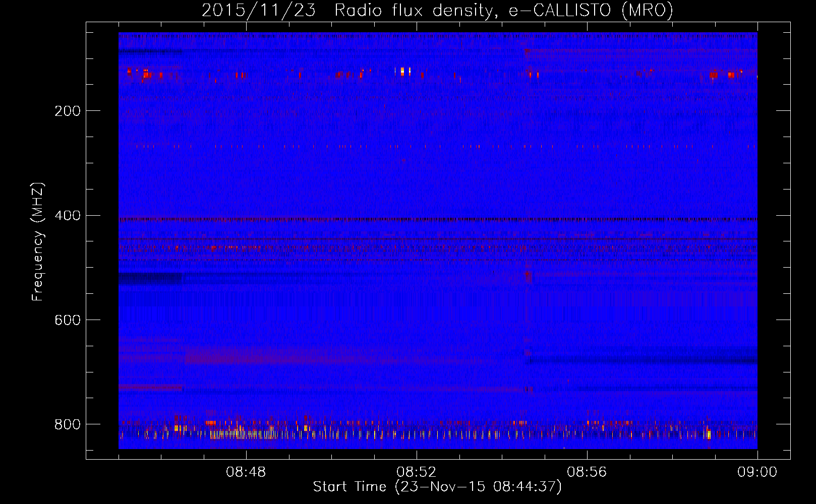Click the "Frequency (MHZ)" axis label
The image size is (816, 504).
click(38, 242)
